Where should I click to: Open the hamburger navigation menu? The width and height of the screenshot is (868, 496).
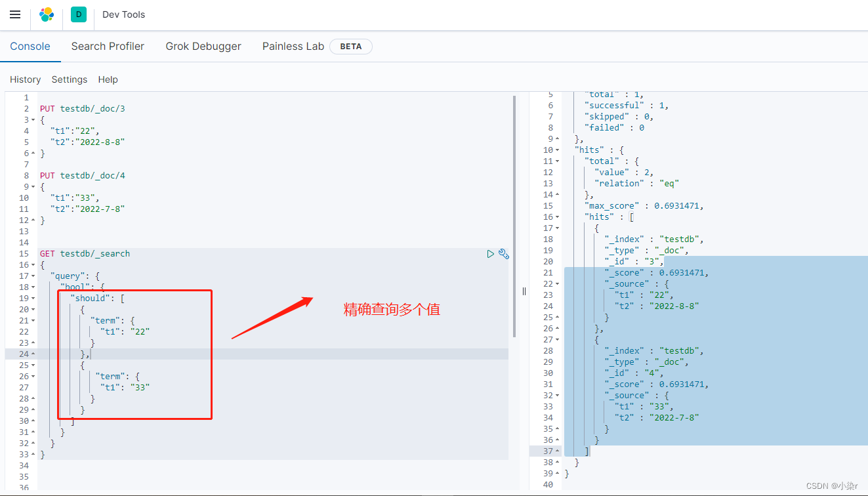(15, 14)
